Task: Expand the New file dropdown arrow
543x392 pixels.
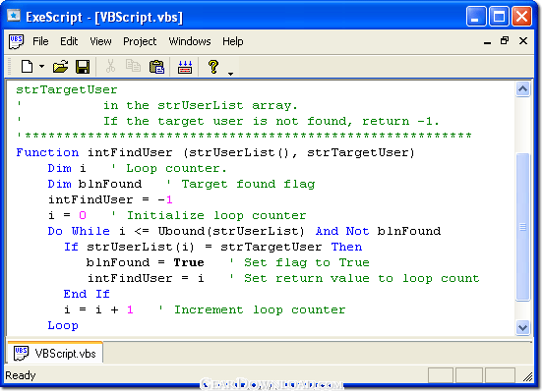Action: click(x=42, y=66)
